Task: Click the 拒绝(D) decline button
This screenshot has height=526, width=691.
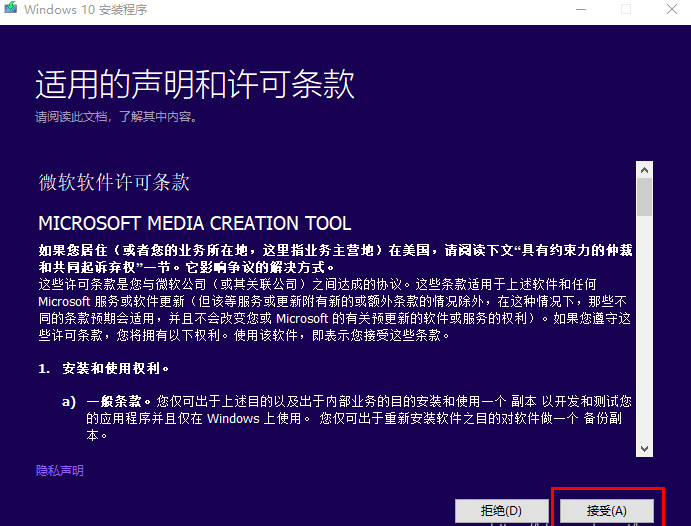Action: [x=502, y=511]
